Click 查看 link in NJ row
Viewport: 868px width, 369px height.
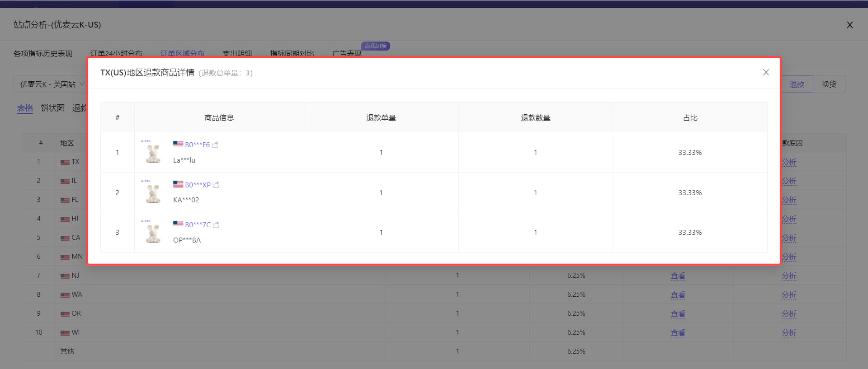(678, 276)
